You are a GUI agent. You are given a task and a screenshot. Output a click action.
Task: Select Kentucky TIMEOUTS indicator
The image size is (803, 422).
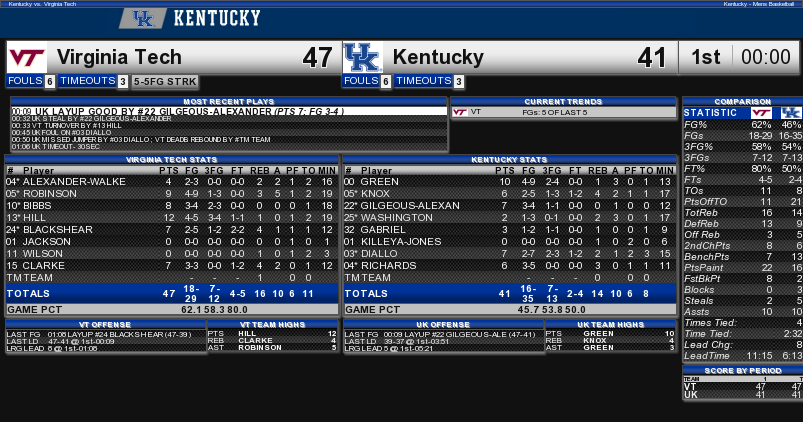(x=429, y=81)
